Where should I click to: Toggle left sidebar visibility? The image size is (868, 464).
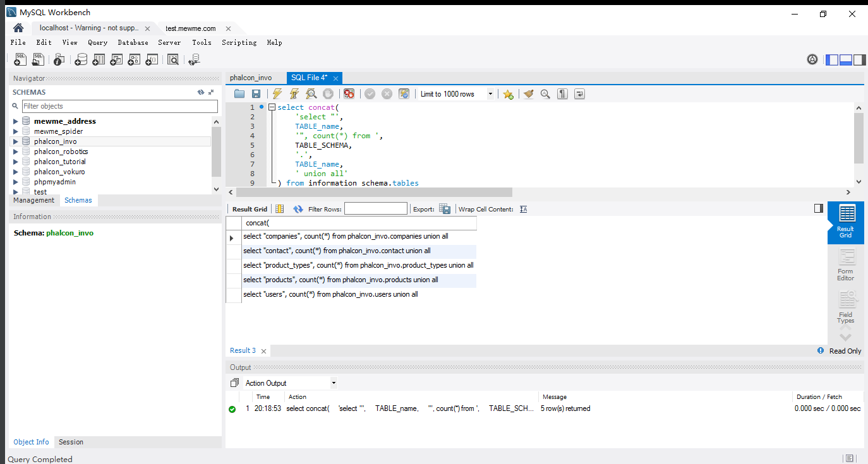[x=832, y=60]
